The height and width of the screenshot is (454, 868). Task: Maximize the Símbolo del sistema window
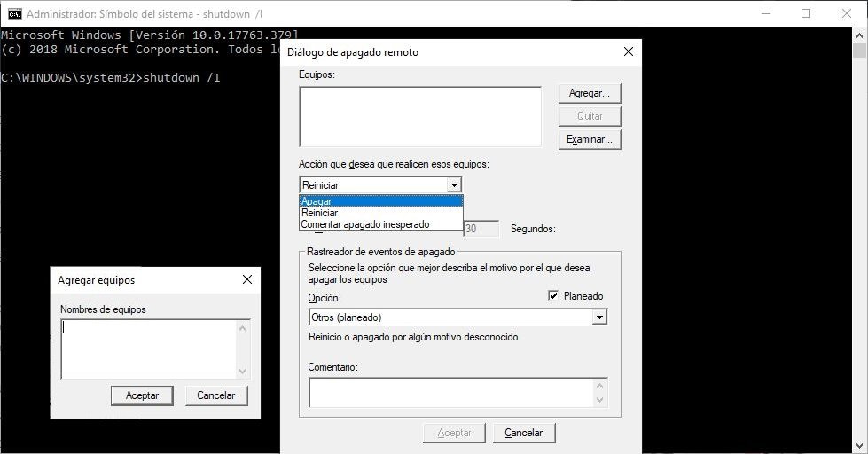click(806, 13)
